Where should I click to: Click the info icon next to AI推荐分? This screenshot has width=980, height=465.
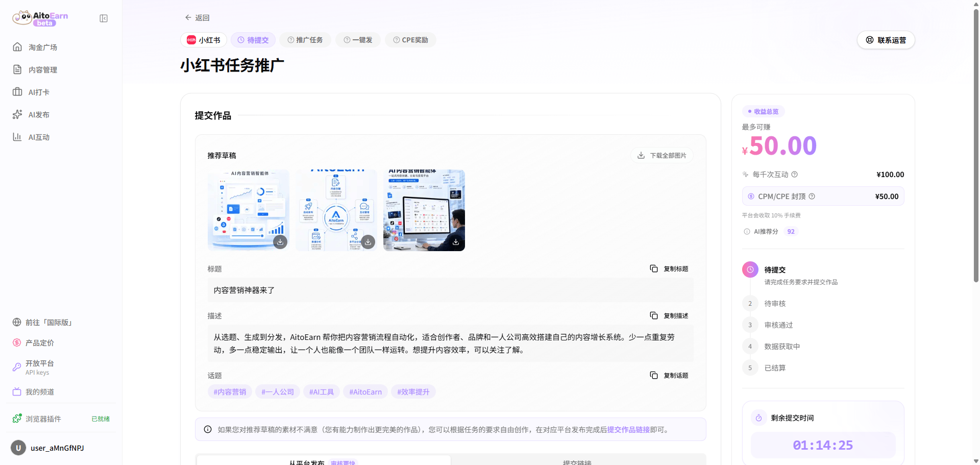pyautogui.click(x=747, y=232)
